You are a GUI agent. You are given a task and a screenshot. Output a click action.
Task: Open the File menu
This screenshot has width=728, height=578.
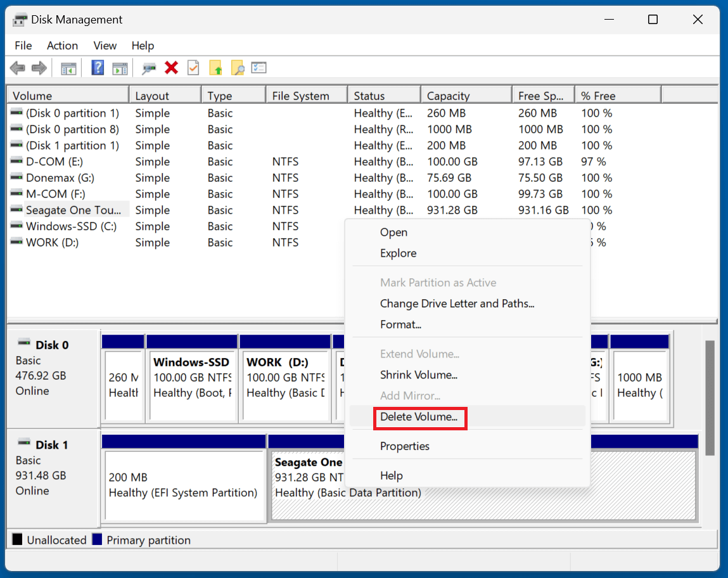(23, 46)
